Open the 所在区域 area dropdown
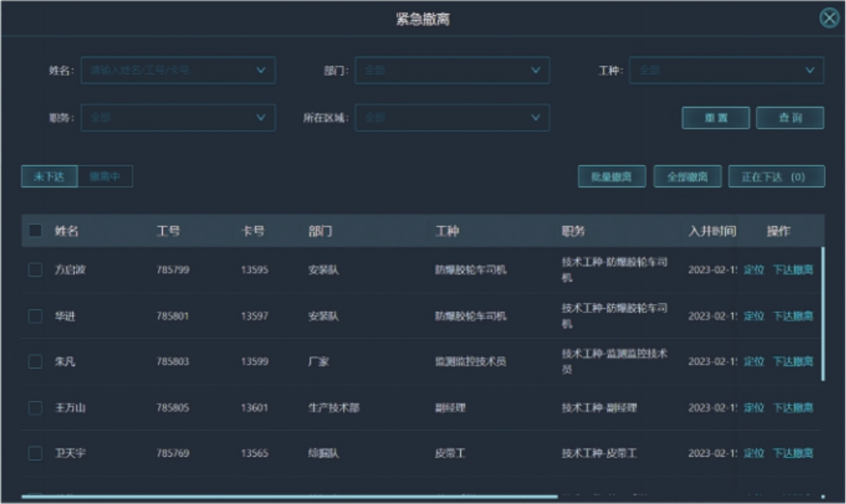 [x=452, y=118]
